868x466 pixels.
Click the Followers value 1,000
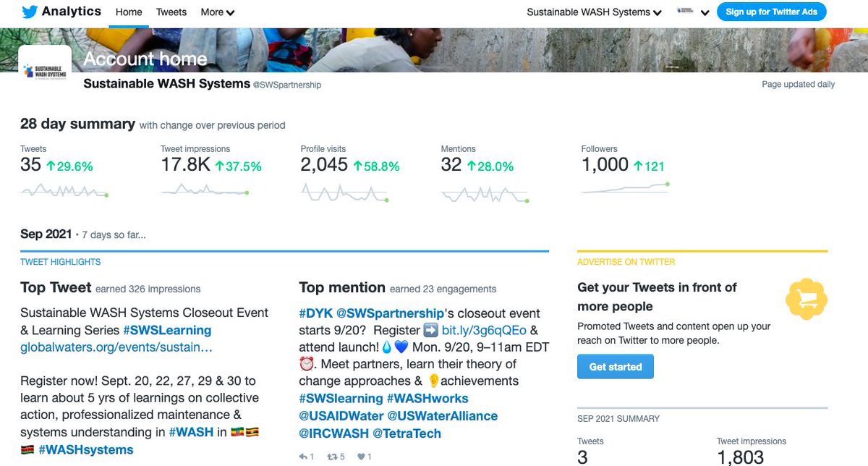605,165
